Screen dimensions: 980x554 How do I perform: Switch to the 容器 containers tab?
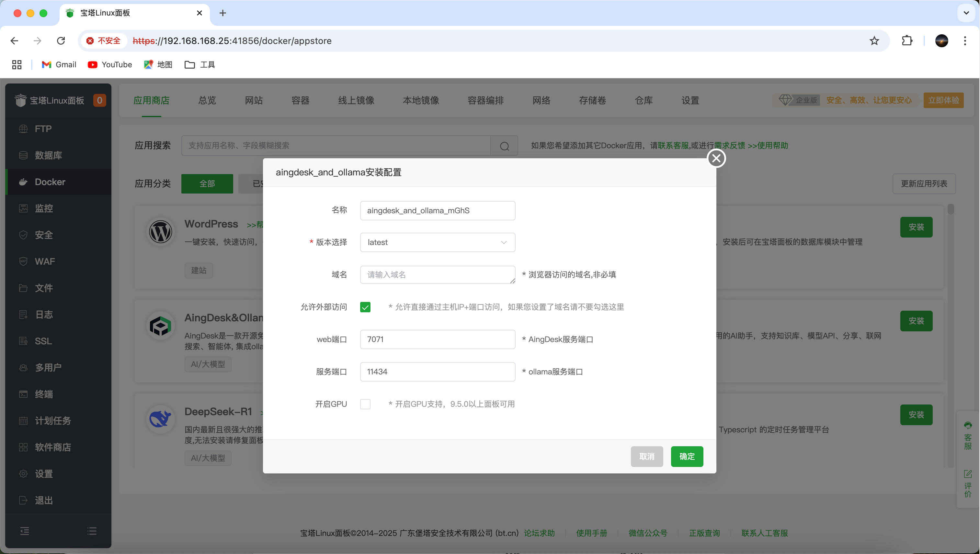point(300,100)
